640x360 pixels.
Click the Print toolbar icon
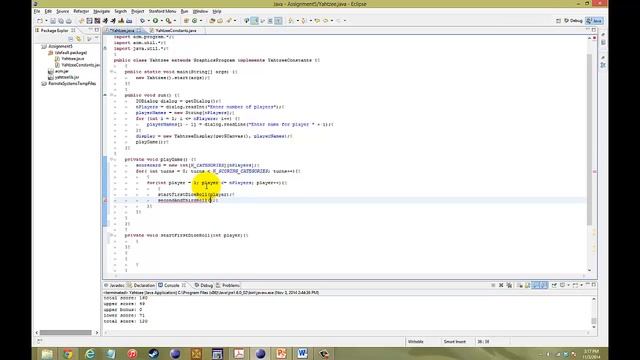[69, 20]
